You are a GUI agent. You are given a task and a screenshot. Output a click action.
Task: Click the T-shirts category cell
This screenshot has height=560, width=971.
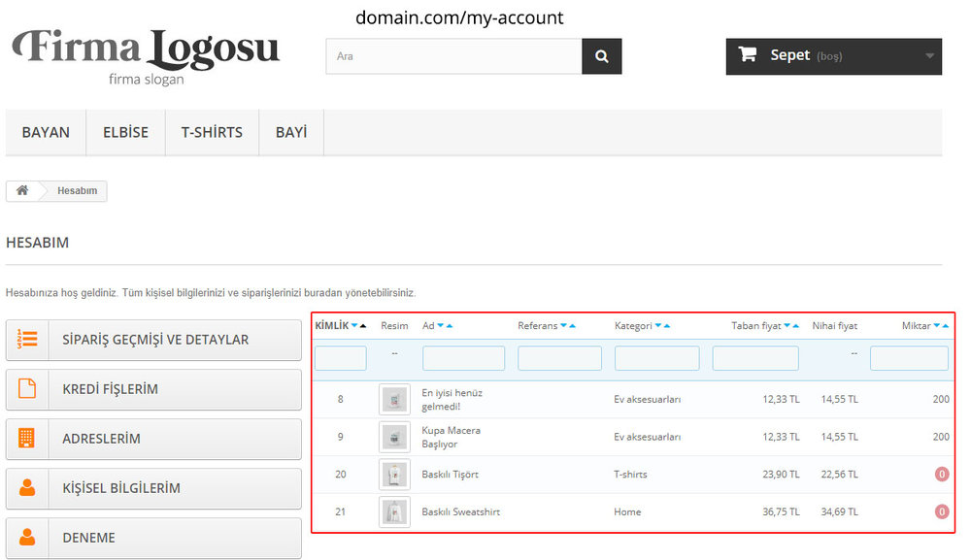630,475
